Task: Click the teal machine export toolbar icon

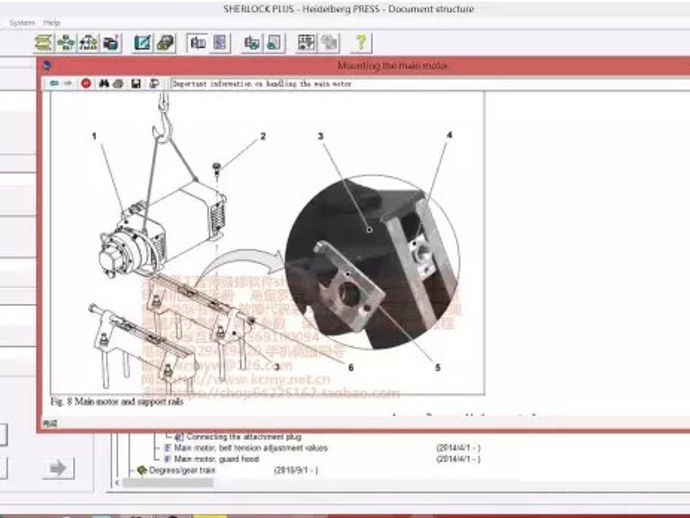Action: tap(252, 43)
